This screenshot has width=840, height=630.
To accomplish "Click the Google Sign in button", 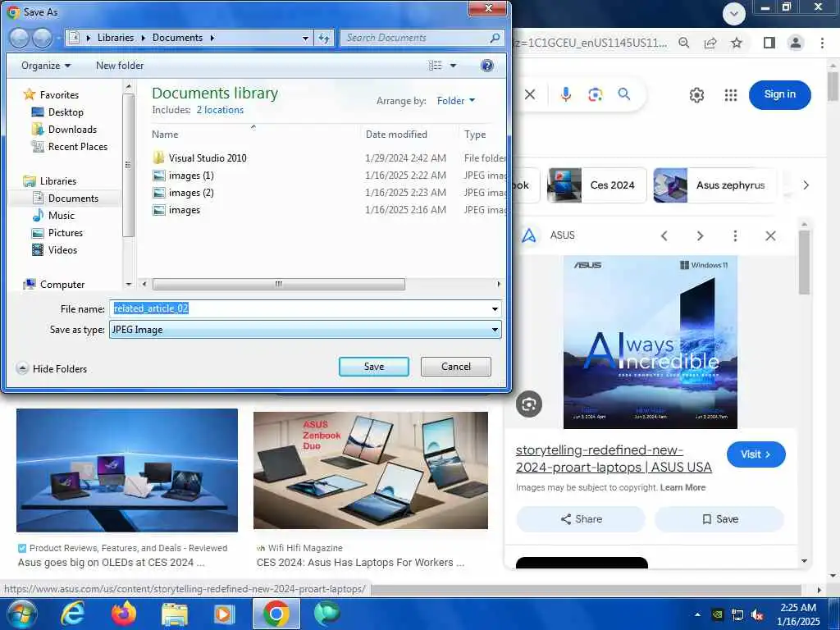I will [x=779, y=94].
